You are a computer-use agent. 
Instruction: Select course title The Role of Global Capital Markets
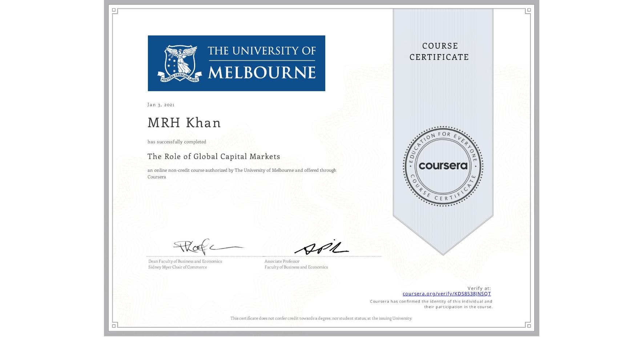pyautogui.click(x=214, y=157)
